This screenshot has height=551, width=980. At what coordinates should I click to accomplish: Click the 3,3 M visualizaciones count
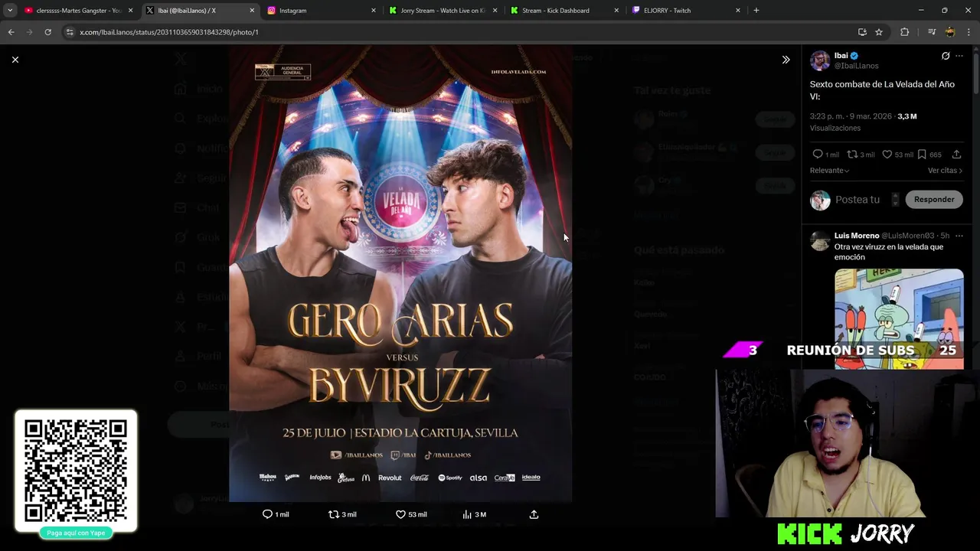click(x=906, y=116)
